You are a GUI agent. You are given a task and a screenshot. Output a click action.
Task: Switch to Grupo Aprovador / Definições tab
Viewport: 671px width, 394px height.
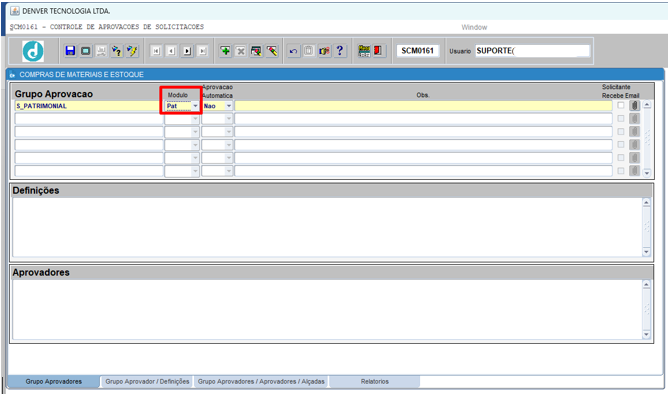[x=147, y=381]
